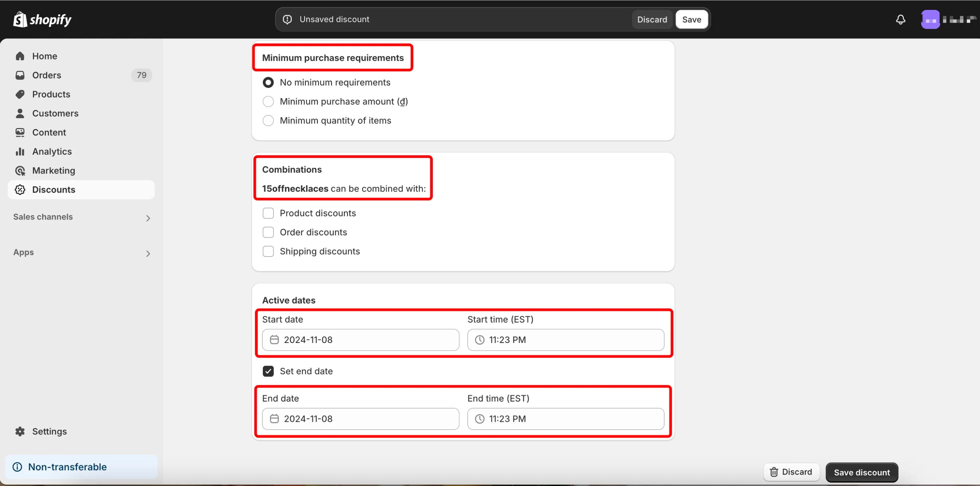Click the Products tag icon
The width and height of the screenshot is (980, 486).
20,94
